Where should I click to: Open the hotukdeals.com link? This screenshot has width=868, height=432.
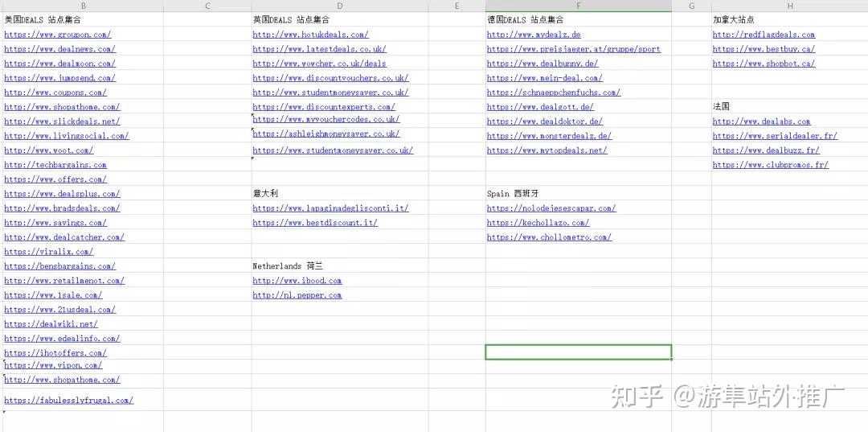[x=310, y=35]
